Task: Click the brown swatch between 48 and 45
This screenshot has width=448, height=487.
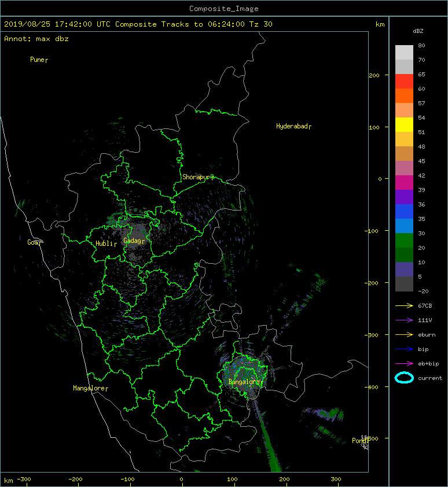Action: point(404,154)
